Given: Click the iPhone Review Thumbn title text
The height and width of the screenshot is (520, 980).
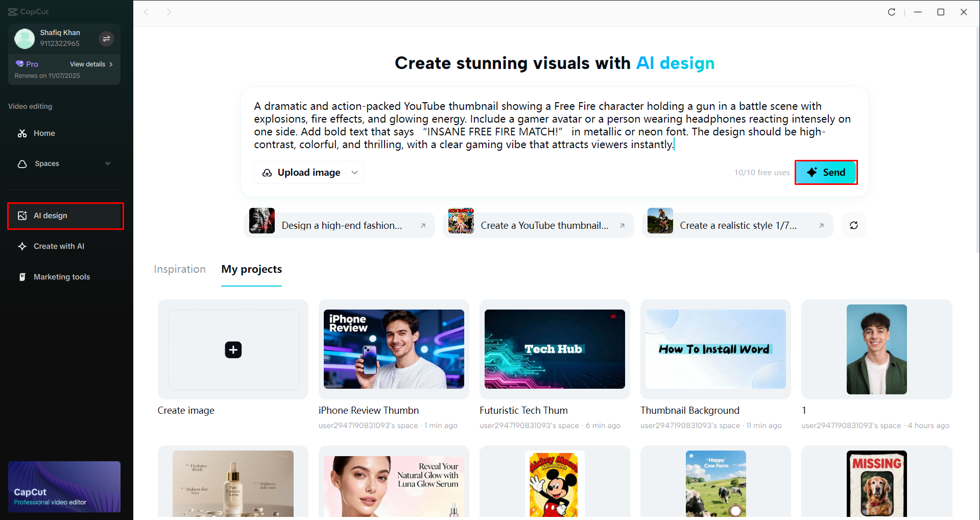Looking at the screenshot, I should click(369, 411).
